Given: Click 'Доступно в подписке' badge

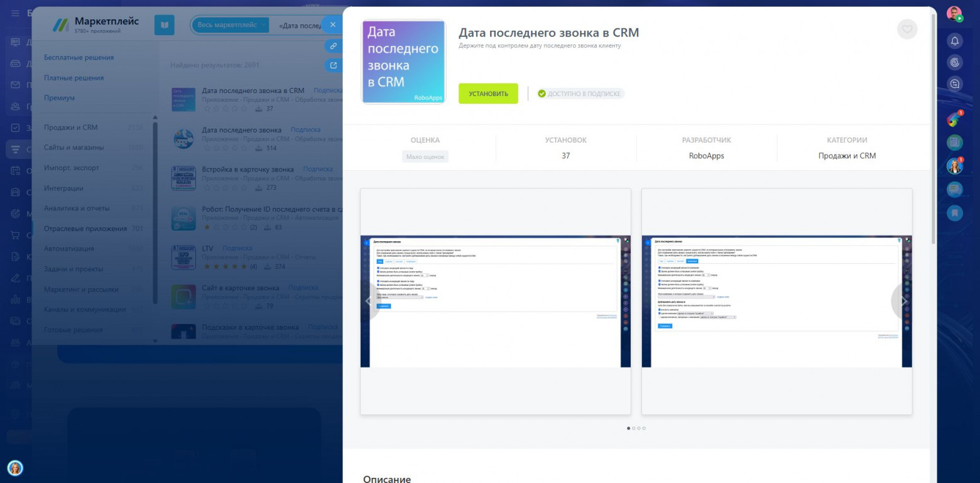Looking at the screenshot, I should click(x=581, y=94).
